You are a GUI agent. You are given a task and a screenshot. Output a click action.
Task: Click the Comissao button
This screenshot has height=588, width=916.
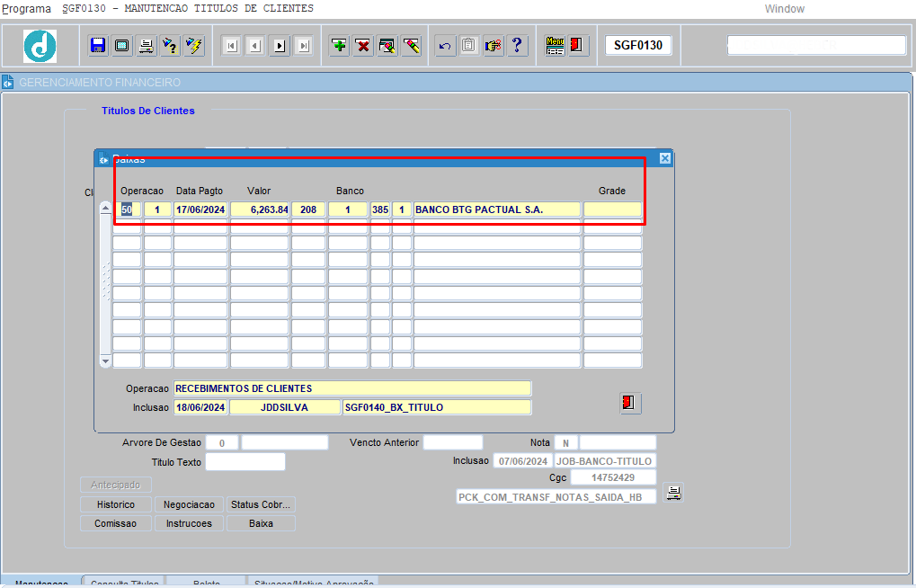[x=116, y=523]
